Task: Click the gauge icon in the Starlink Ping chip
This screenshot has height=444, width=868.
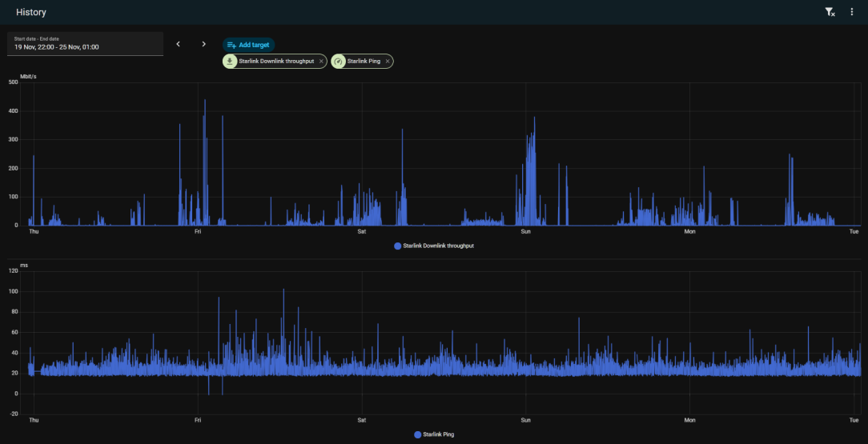Action: (x=338, y=62)
